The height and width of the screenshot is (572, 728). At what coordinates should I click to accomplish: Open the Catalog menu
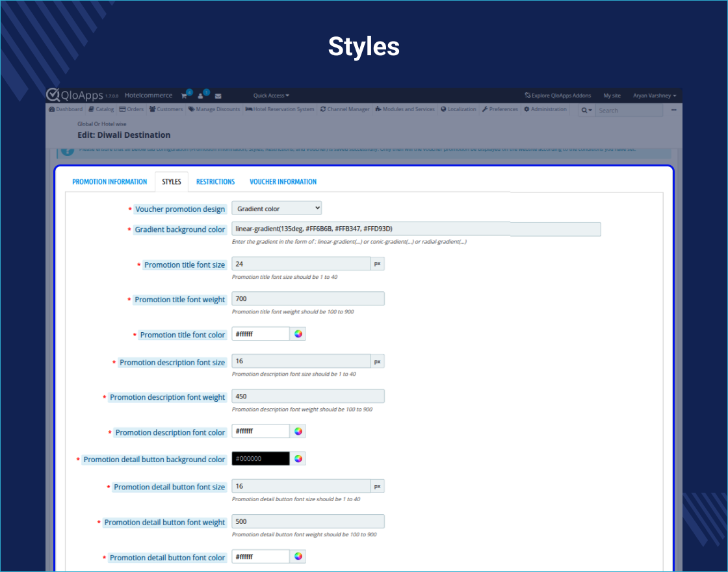pos(101,109)
